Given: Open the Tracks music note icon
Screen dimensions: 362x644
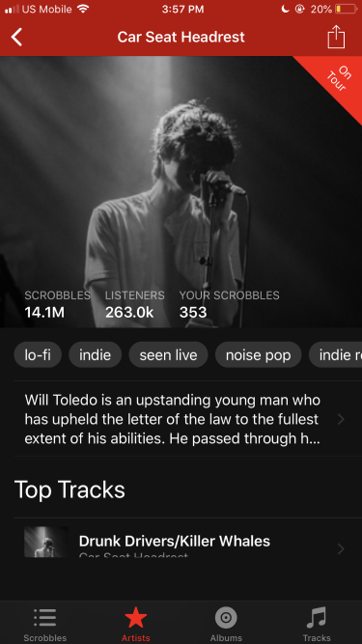Looking at the screenshot, I should pyautogui.click(x=317, y=618).
